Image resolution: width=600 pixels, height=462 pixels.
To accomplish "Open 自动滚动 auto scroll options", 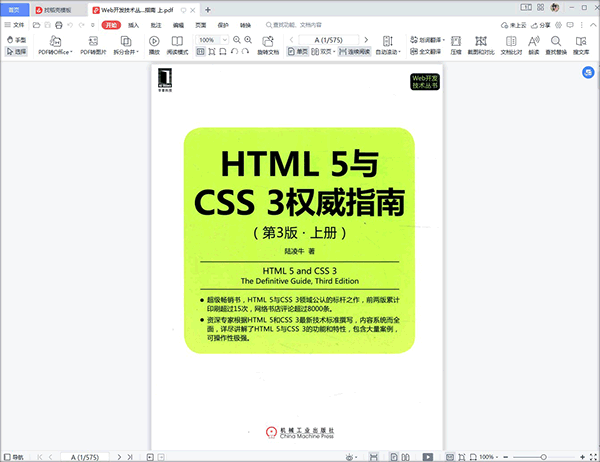I will (x=388, y=45).
